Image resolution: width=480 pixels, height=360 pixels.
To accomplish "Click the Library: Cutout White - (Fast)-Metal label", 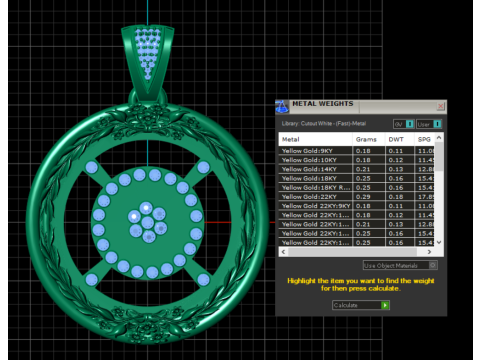I will click(x=324, y=124).
